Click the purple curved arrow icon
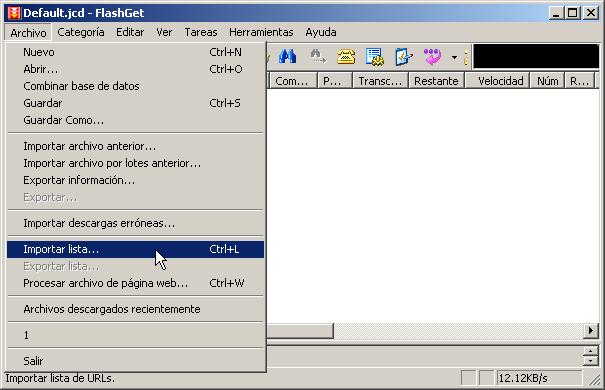This screenshot has width=605, height=390. pyautogui.click(x=433, y=57)
